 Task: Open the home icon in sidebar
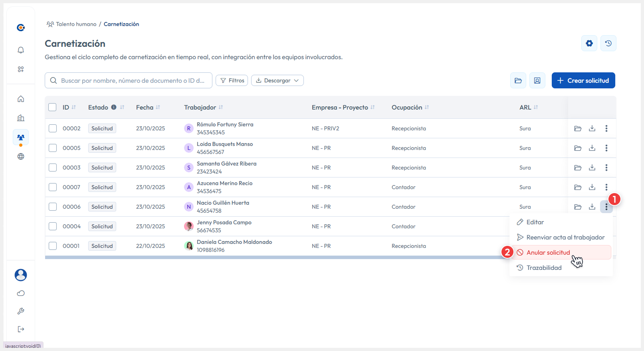tap(21, 99)
